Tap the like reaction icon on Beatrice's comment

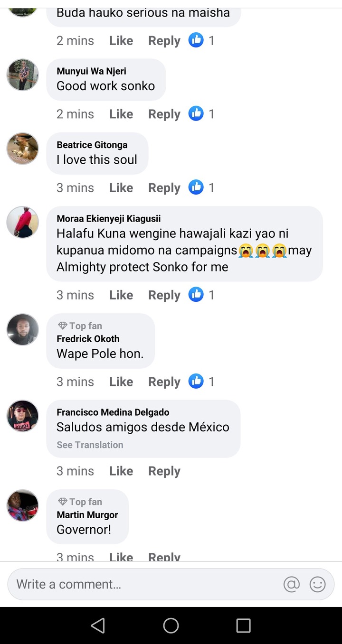(x=196, y=187)
